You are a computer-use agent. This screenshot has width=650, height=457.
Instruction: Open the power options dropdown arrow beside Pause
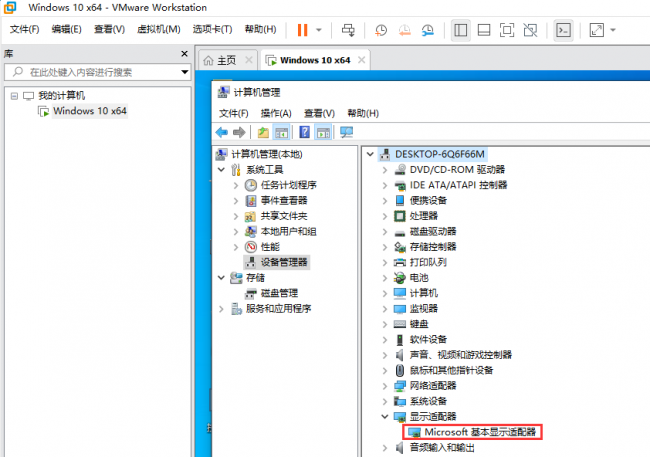pyautogui.click(x=319, y=30)
